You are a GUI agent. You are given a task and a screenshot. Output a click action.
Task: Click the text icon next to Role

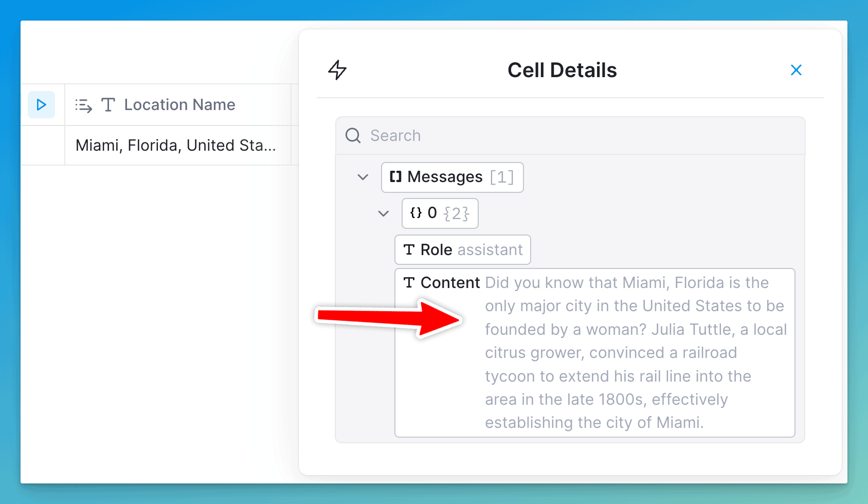[409, 250]
